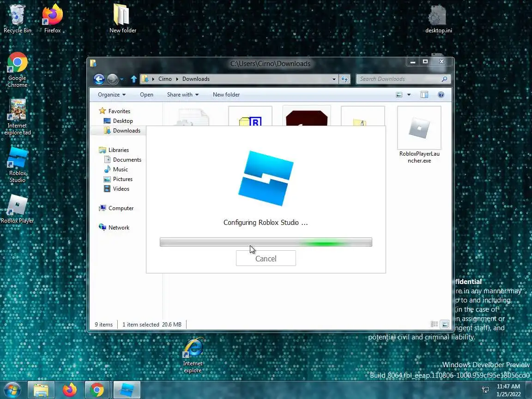
Task: Open File Explorer from the taskbar
Action: pos(41,390)
